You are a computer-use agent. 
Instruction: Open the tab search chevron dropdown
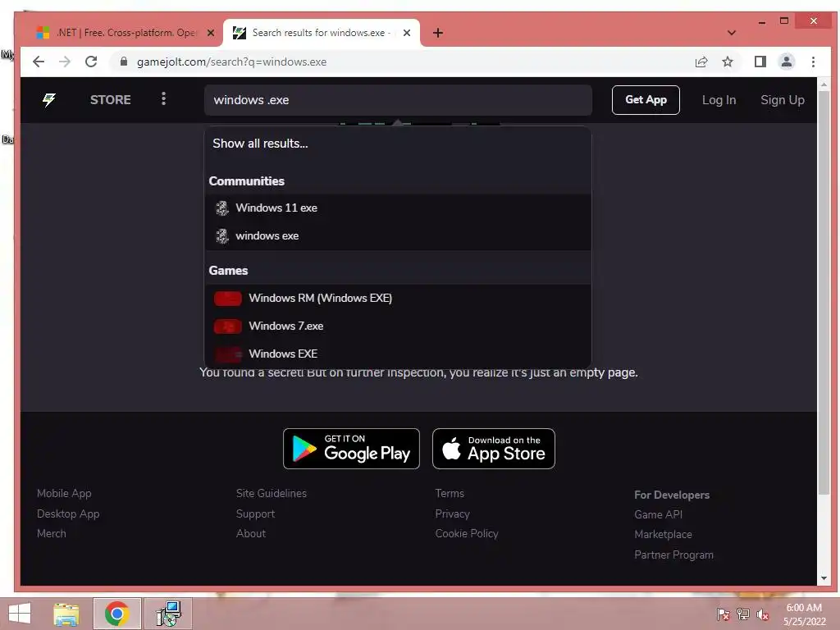pyautogui.click(x=731, y=33)
